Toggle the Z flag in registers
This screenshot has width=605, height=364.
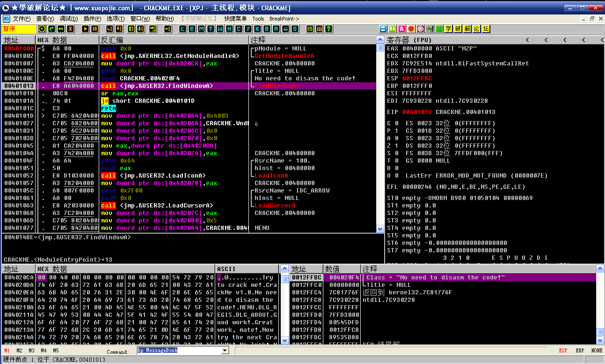pyautogui.click(x=396, y=146)
